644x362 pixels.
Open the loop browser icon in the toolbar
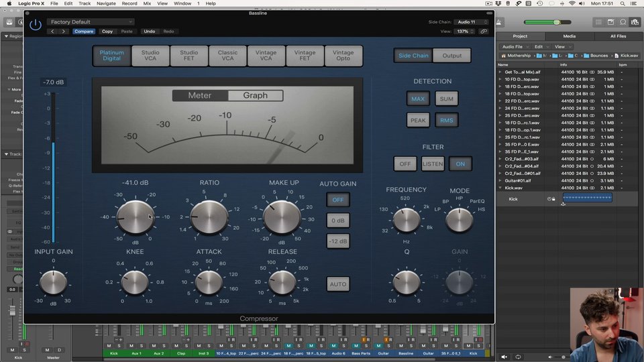(623, 22)
